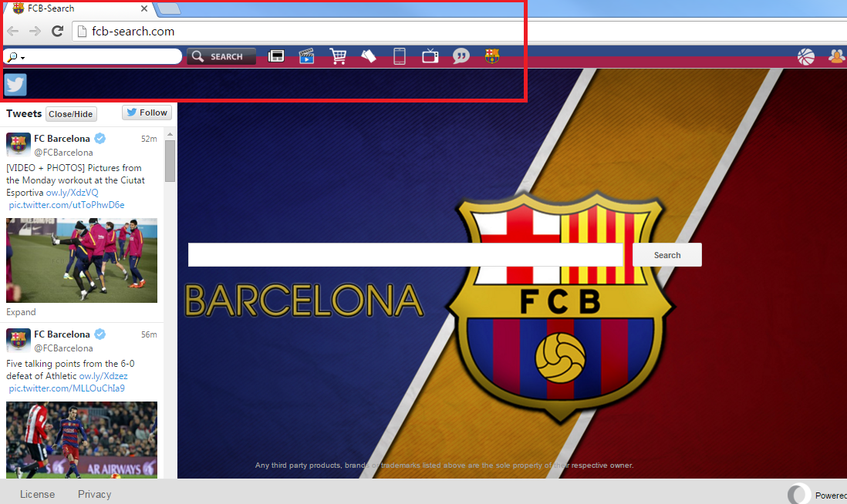
Task: Click the Close/Hide tweets button
Action: pos(71,114)
